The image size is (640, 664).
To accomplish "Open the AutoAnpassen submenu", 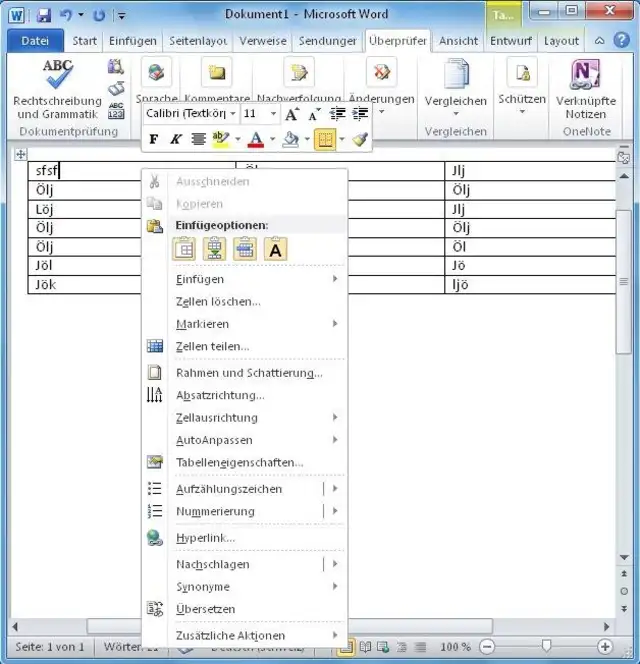I will [x=245, y=440].
